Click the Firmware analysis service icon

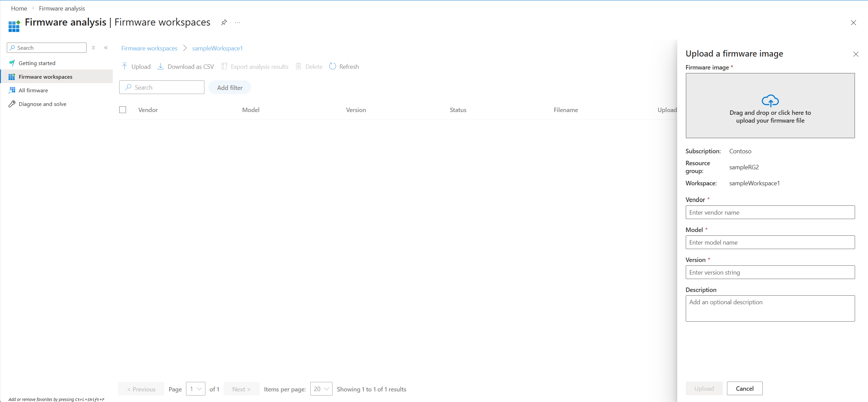14,26
